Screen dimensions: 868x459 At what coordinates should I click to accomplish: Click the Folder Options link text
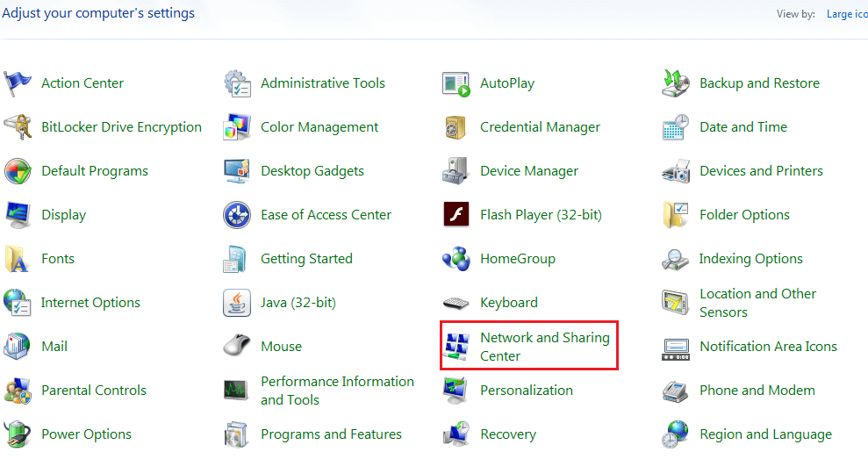point(744,215)
